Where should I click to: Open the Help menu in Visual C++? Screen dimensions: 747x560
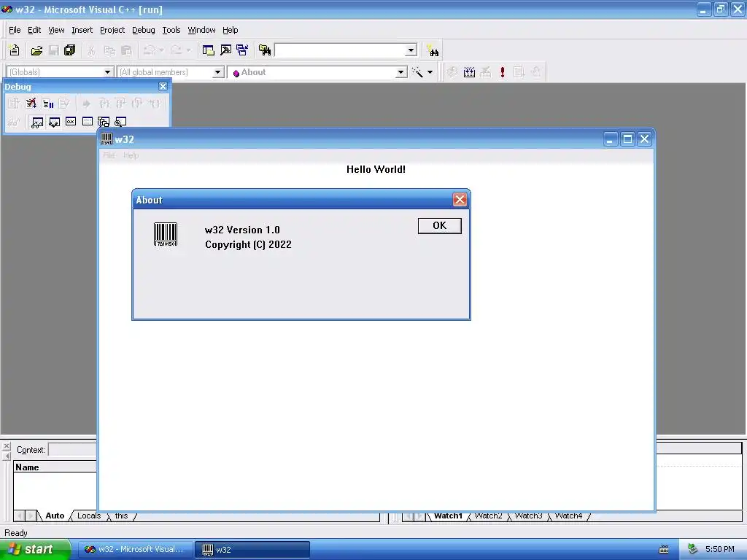[230, 30]
